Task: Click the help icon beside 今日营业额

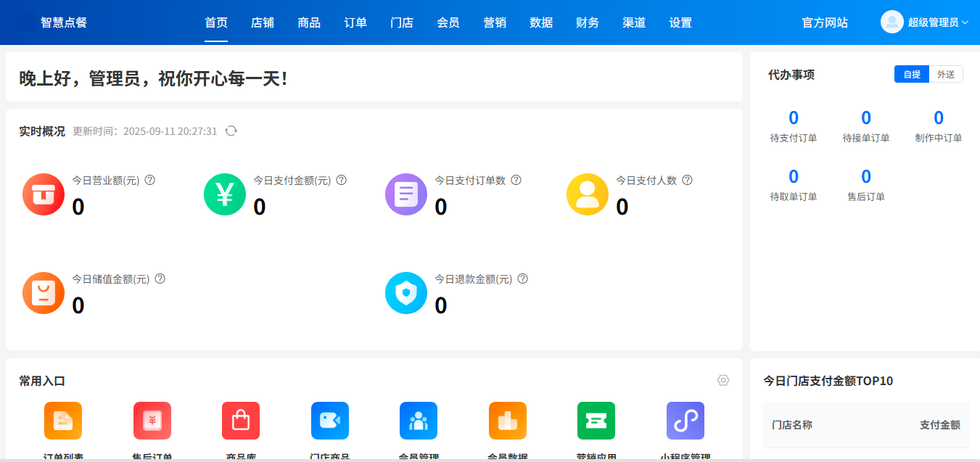Action: click(x=149, y=179)
